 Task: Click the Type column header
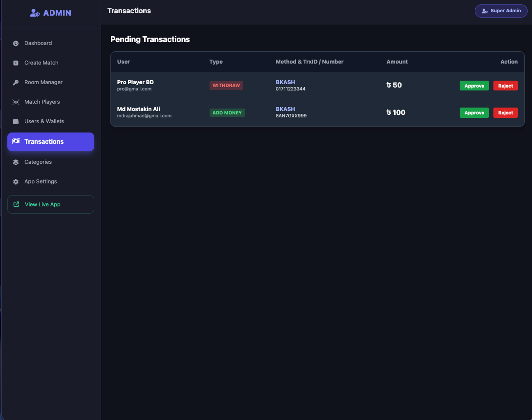(216, 62)
